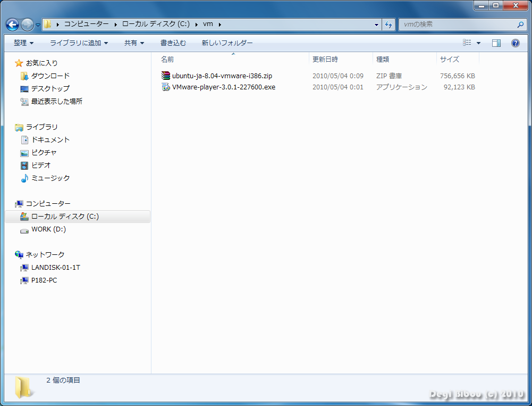Refresh the folder with refresh icon
The width and height of the screenshot is (532, 406).
point(389,24)
